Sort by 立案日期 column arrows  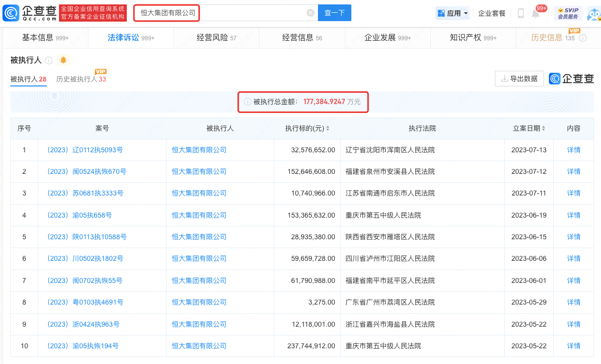(x=544, y=129)
